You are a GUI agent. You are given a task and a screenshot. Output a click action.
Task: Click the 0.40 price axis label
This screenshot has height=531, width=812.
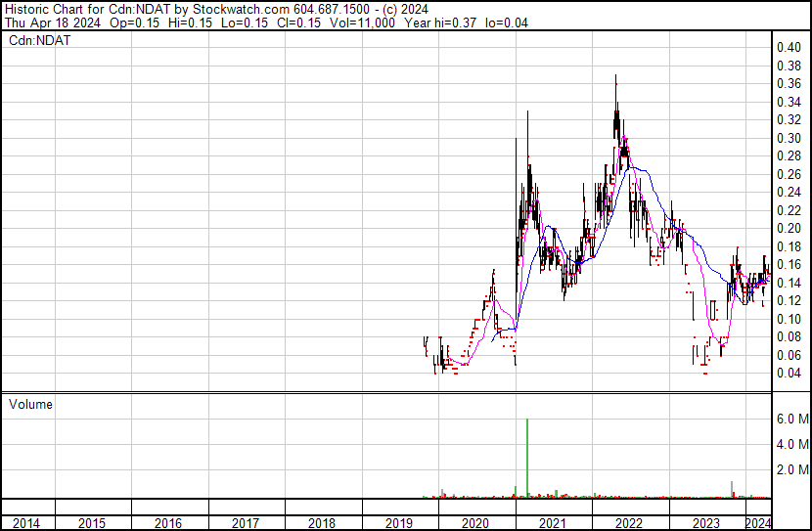click(789, 47)
